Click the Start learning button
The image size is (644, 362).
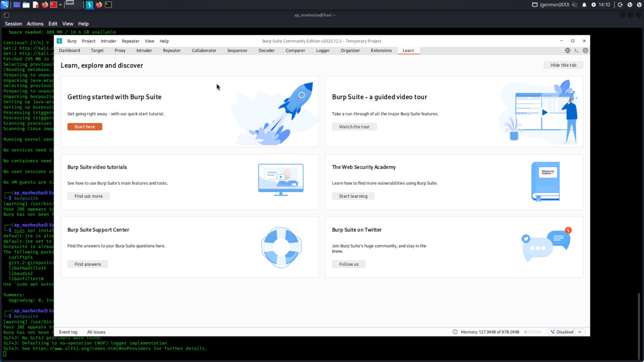point(353,196)
